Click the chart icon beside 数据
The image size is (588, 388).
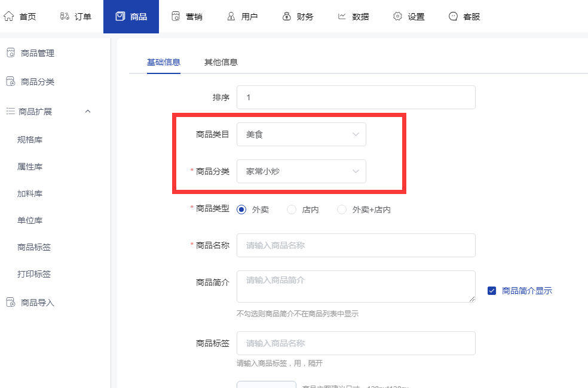point(342,17)
